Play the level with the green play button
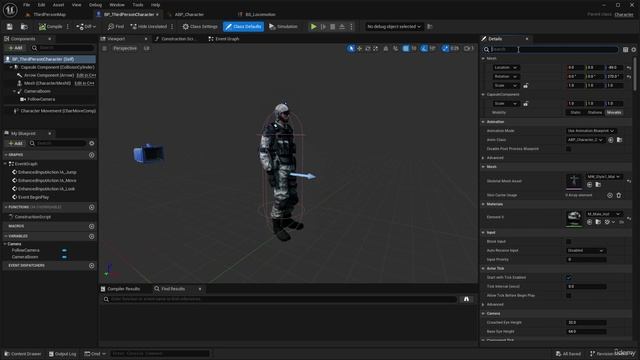This screenshot has height=360, width=640. (313, 27)
